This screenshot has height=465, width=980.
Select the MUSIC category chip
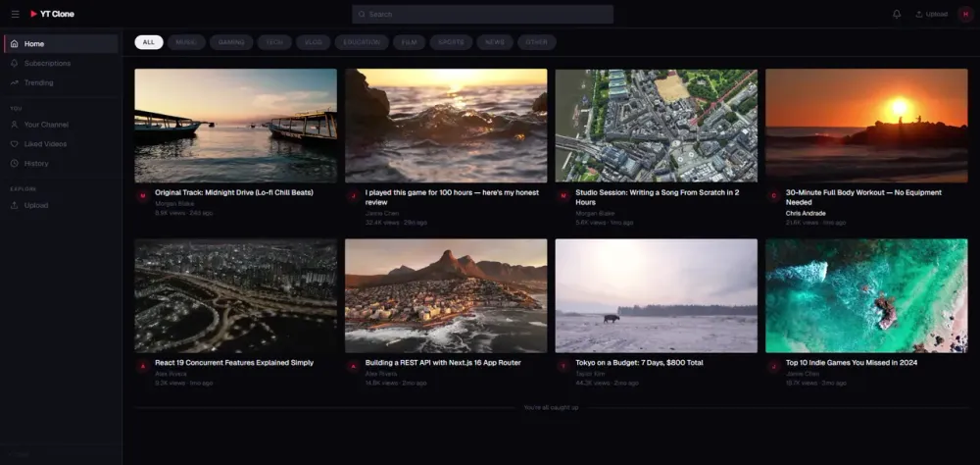click(x=186, y=42)
